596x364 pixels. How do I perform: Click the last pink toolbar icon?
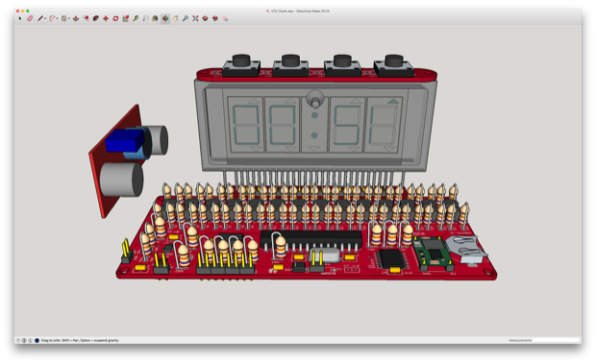pyautogui.click(x=225, y=18)
